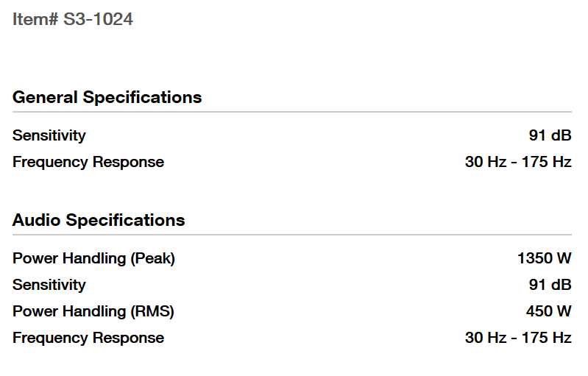The width and height of the screenshot is (588, 376).
Task: Click Frequency Response label in General Specifications
Action: tap(88, 162)
